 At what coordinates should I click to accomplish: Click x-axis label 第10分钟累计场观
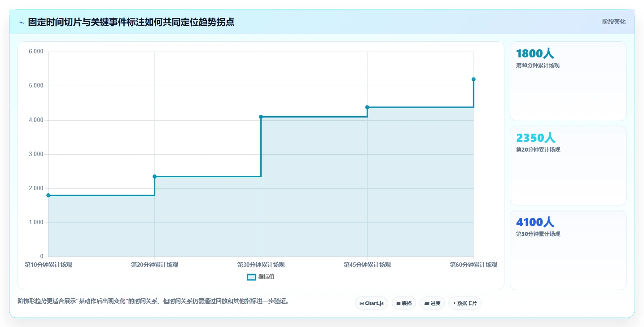coord(48,265)
